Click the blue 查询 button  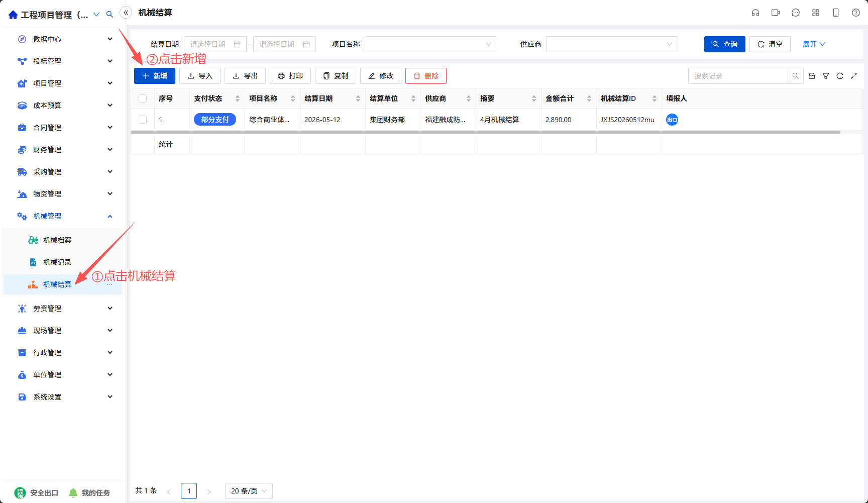pyautogui.click(x=725, y=44)
